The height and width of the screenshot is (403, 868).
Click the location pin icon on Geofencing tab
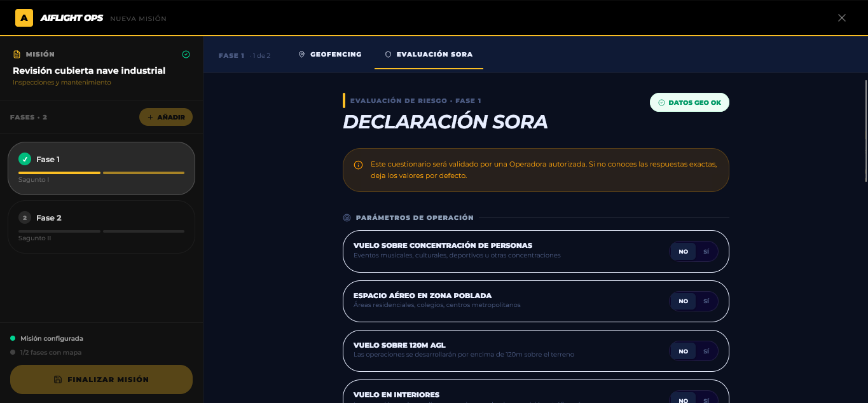tap(302, 55)
